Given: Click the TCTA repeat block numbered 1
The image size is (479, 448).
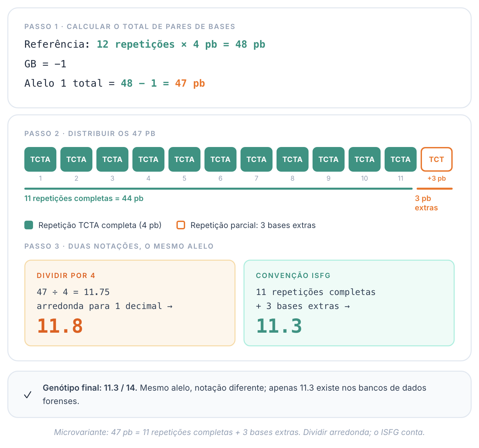Looking at the screenshot, I should (40, 159).
